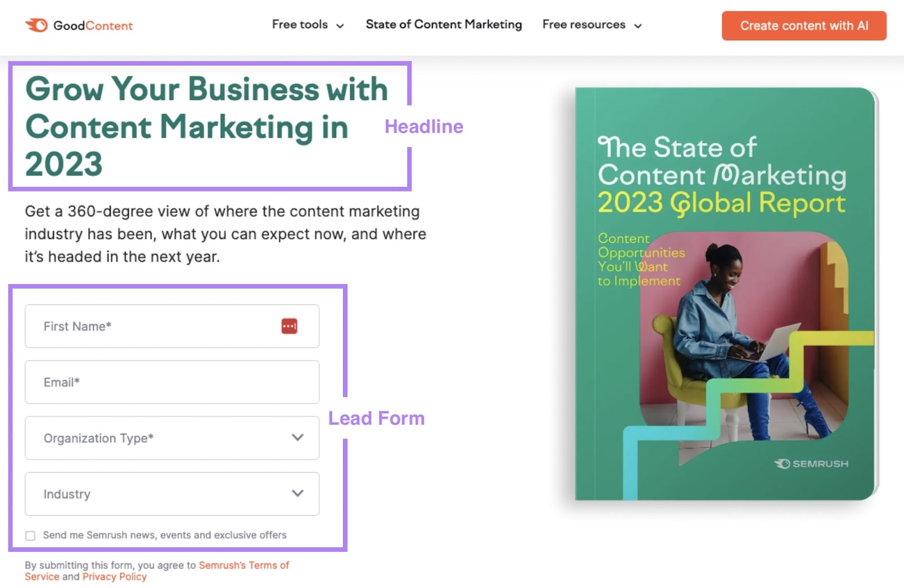Click the Create content with AI button
The image size is (904, 588).
(803, 25)
